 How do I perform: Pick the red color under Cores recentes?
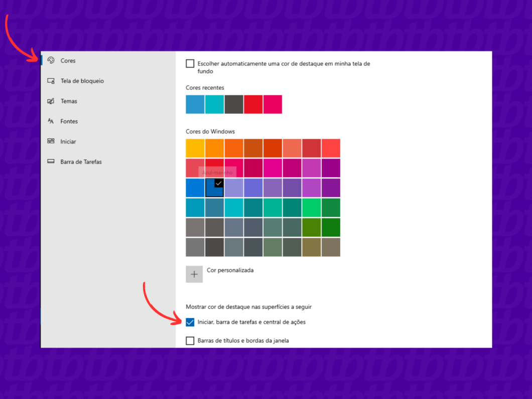253,104
